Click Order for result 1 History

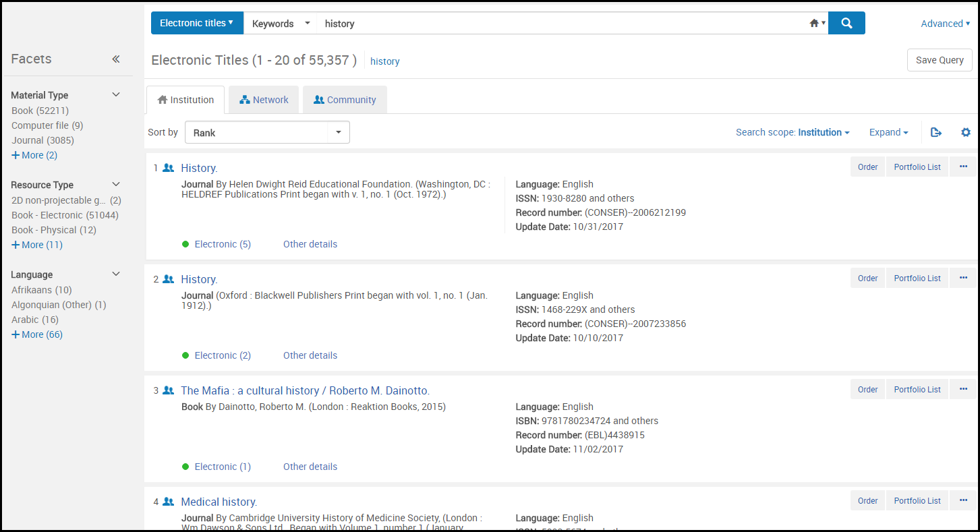[867, 167]
